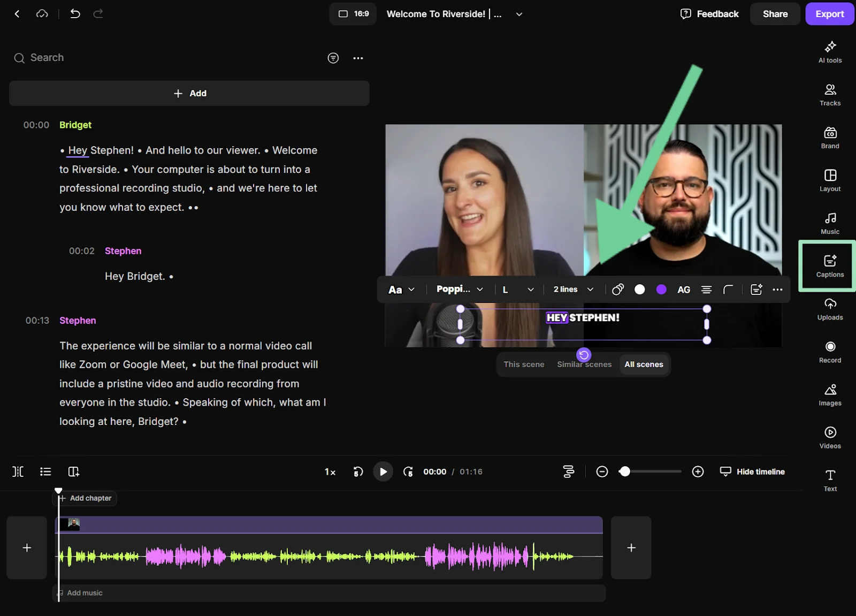Go back with the top-left arrow
856x616 pixels.
pyautogui.click(x=17, y=14)
